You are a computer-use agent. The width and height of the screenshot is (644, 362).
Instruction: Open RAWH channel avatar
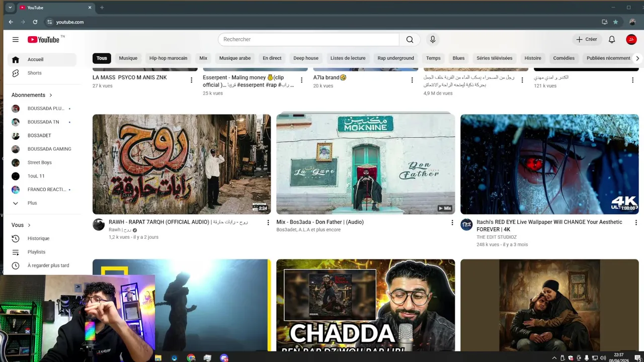click(99, 224)
